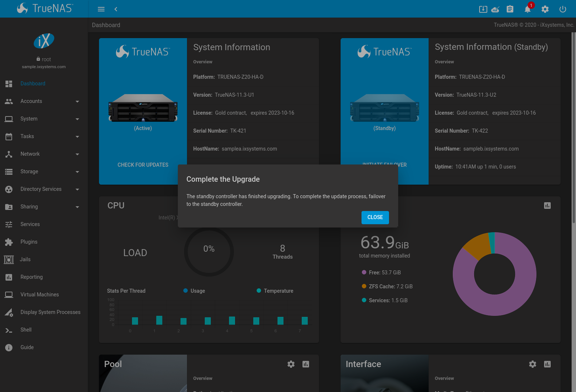
Task: Click the Network topology icon
Action: [9, 154]
